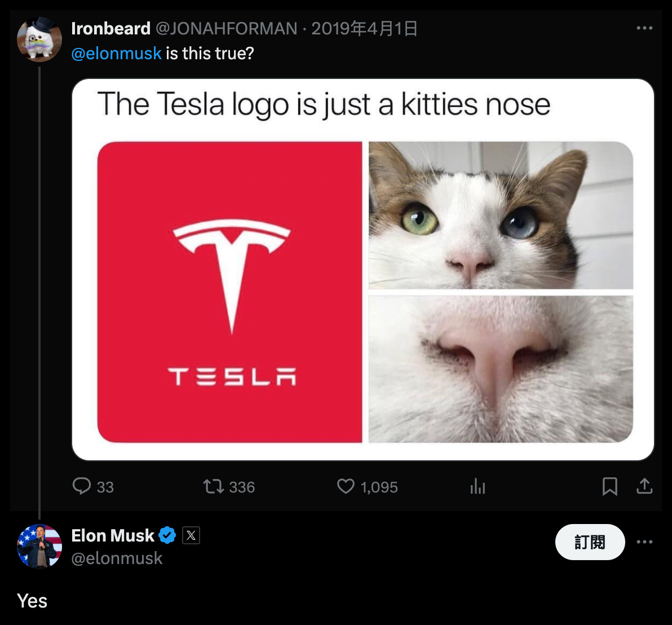Click the blue verified badge
The height and width of the screenshot is (625, 672).
coord(167,535)
